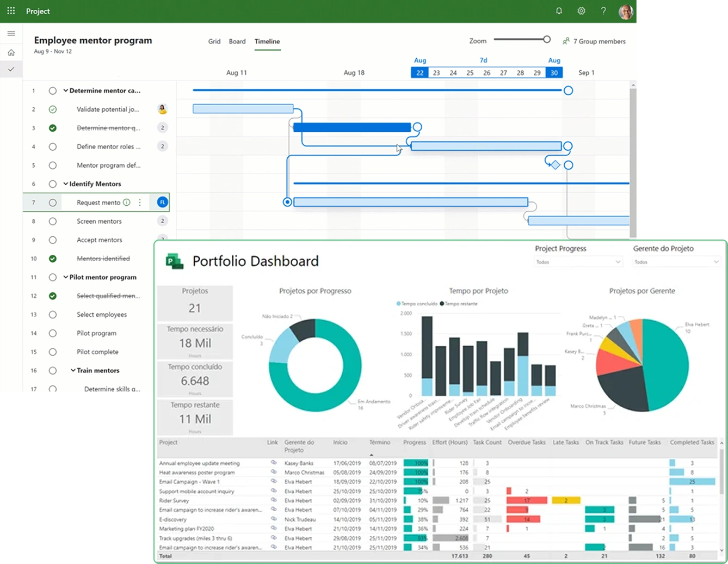This screenshot has width=728, height=564.
Task: Open link icon for Annual employee update meeting
Action: click(274, 463)
